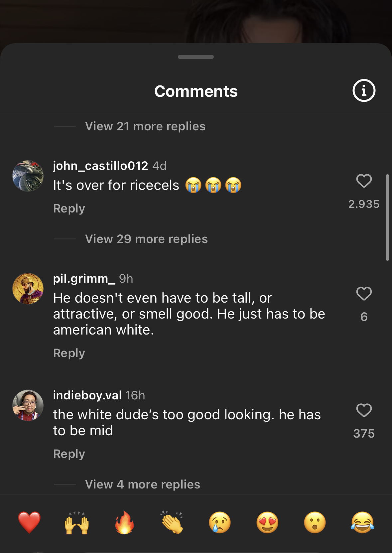Tap the surprised face emoji reaction

(x=315, y=522)
